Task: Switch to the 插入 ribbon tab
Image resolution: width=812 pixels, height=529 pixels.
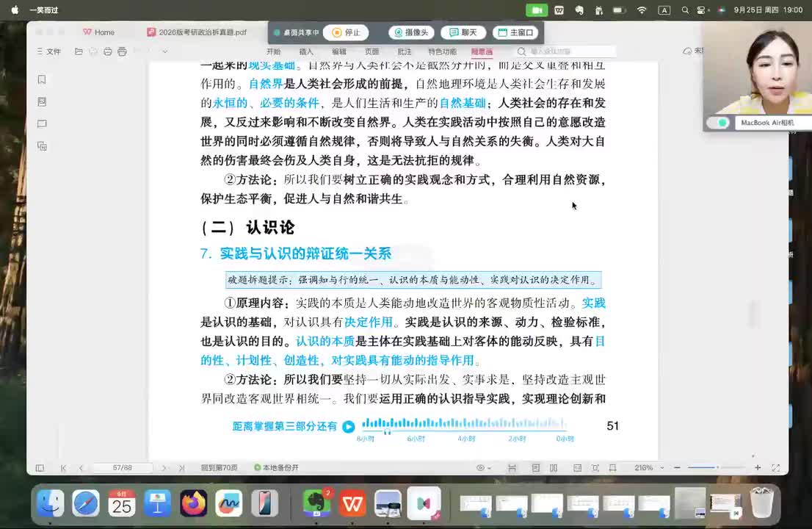Action: [306, 51]
